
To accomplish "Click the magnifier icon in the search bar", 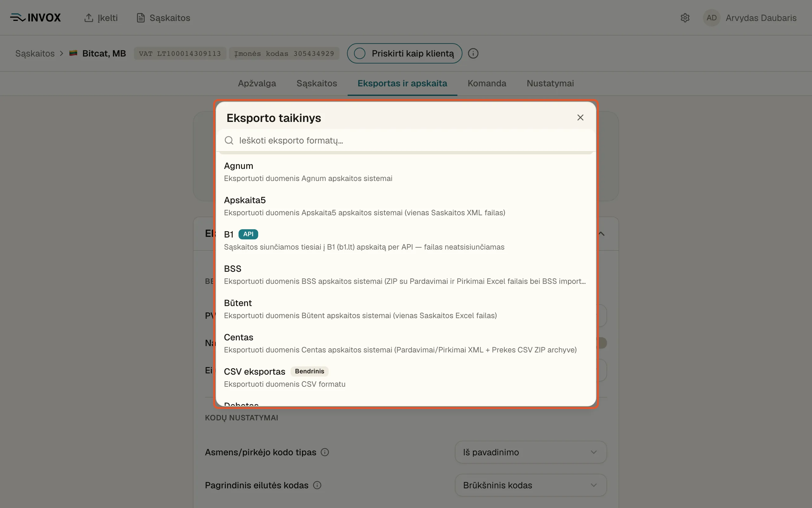I will coord(229,140).
